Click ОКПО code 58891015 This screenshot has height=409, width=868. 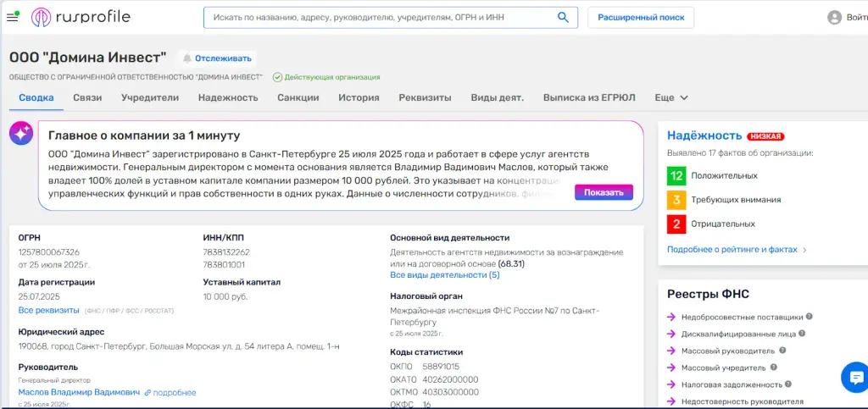pyautogui.click(x=441, y=367)
